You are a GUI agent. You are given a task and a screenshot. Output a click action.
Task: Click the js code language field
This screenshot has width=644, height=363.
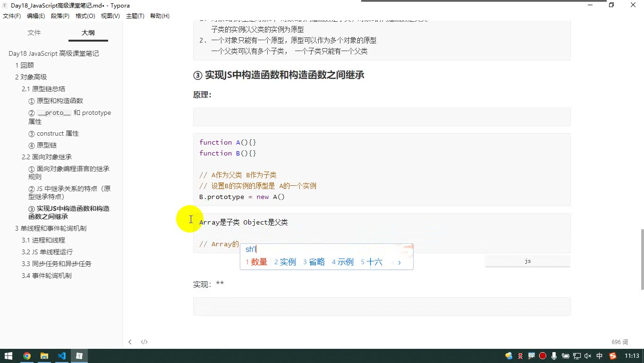tap(528, 261)
